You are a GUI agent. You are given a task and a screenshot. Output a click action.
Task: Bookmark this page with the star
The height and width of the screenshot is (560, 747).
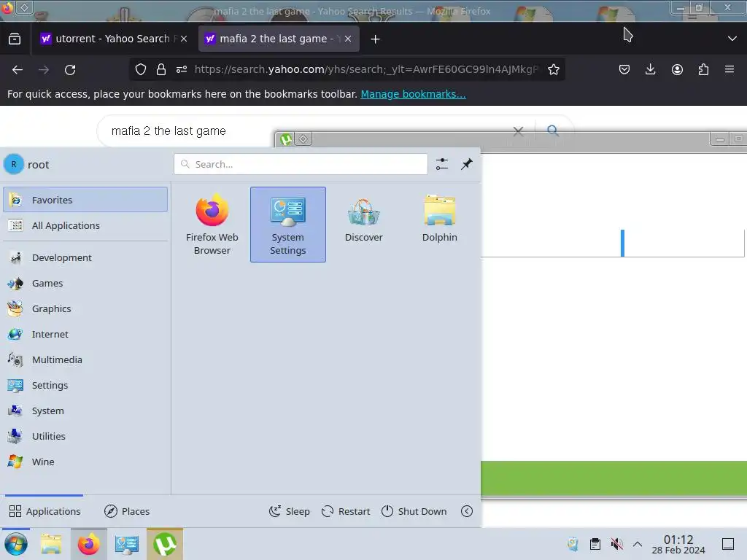click(554, 69)
